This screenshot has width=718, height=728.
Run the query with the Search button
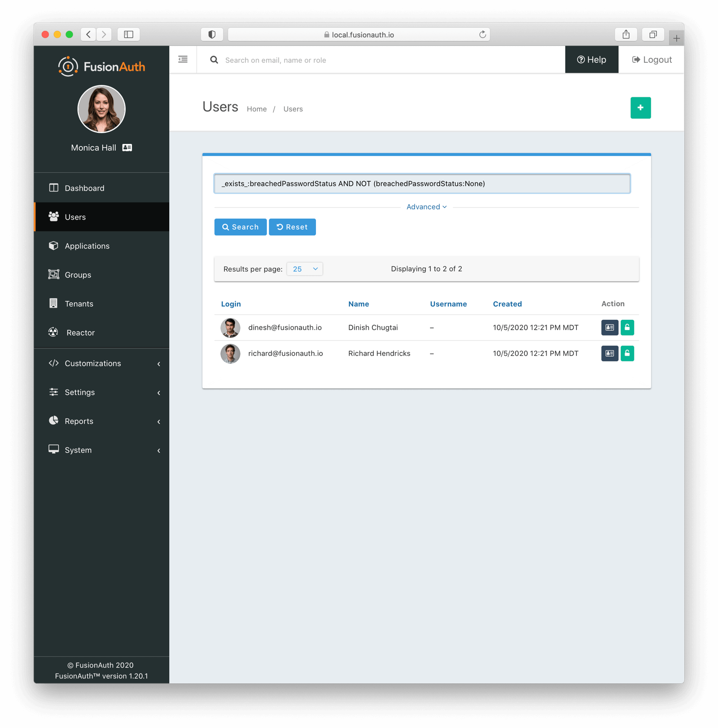pos(241,227)
